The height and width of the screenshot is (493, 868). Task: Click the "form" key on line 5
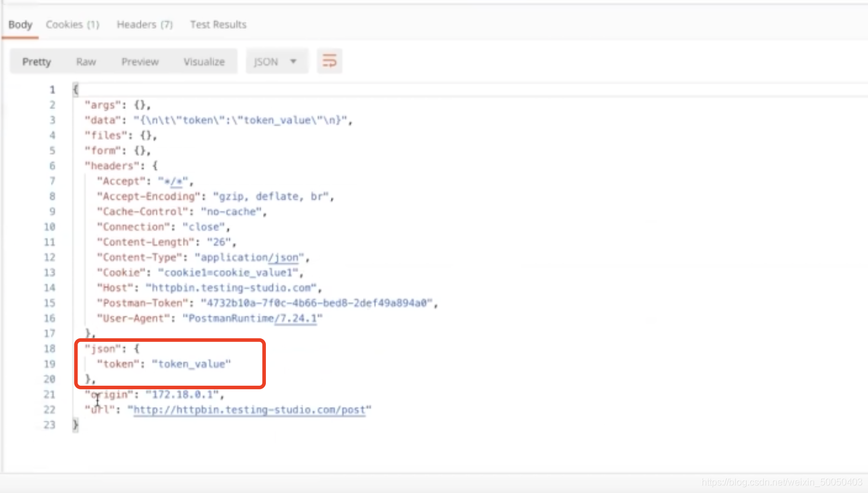(x=102, y=151)
